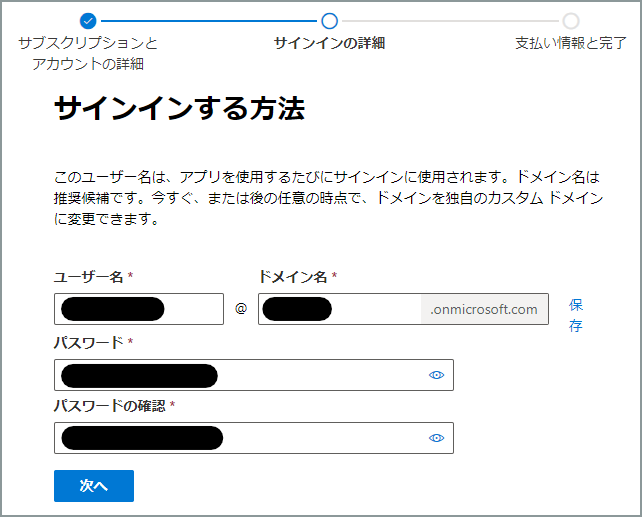
Task: Focus the パスワード input field
Action: tap(254, 375)
